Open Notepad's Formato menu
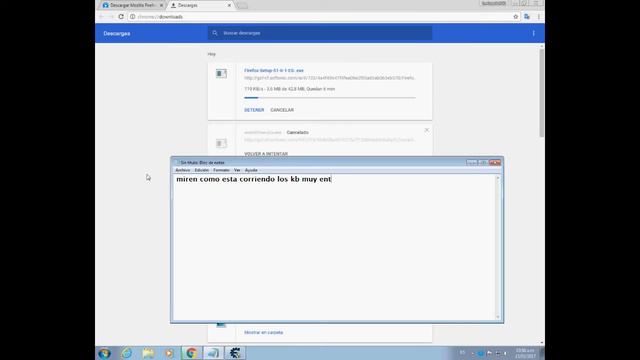This screenshot has height=360, width=640. coord(221,170)
